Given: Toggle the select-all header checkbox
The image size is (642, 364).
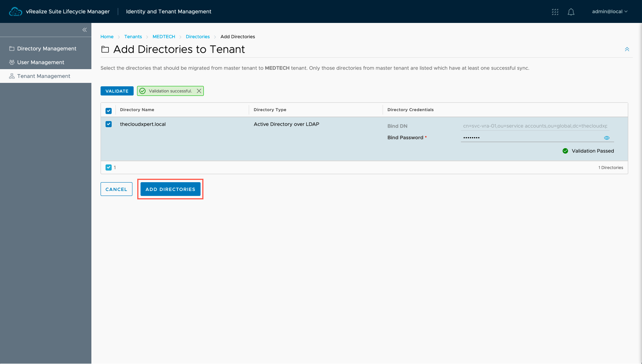Looking at the screenshot, I should point(109,111).
